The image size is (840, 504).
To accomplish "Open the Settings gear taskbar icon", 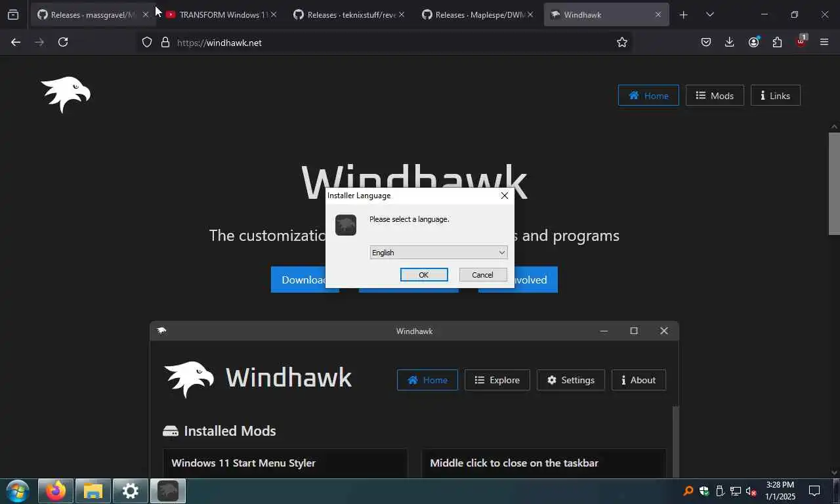I will (x=131, y=491).
